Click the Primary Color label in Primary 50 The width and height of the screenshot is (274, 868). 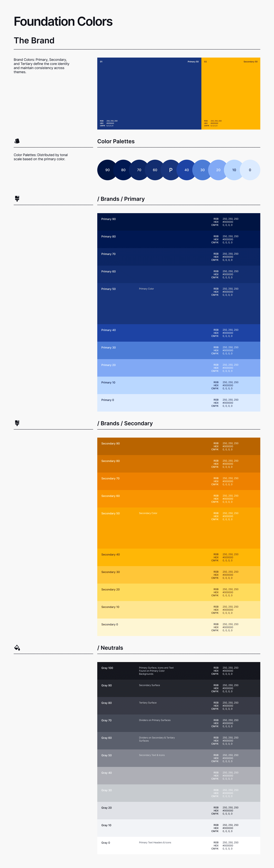tap(146, 289)
